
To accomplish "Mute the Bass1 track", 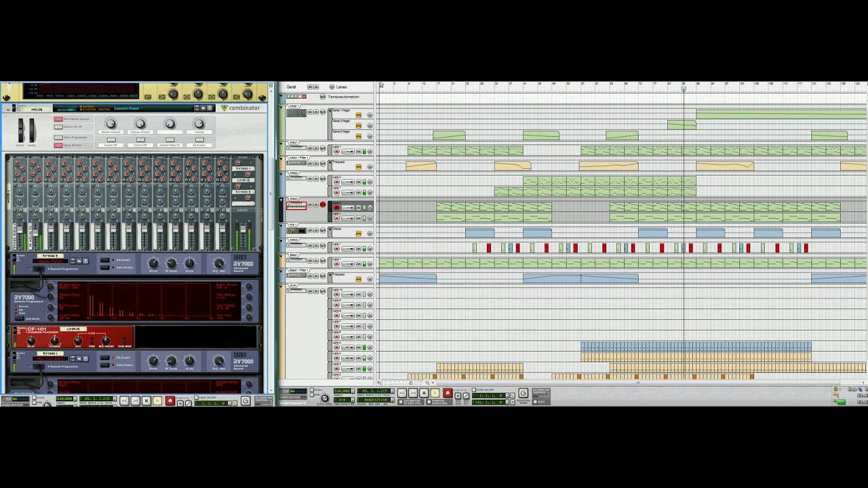I will click(x=310, y=260).
